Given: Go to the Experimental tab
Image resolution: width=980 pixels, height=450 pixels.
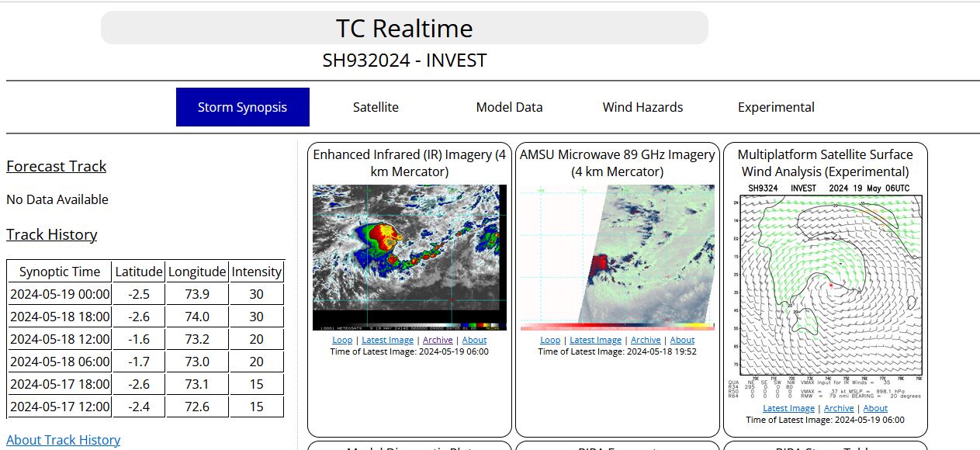Looking at the screenshot, I should (x=776, y=107).
